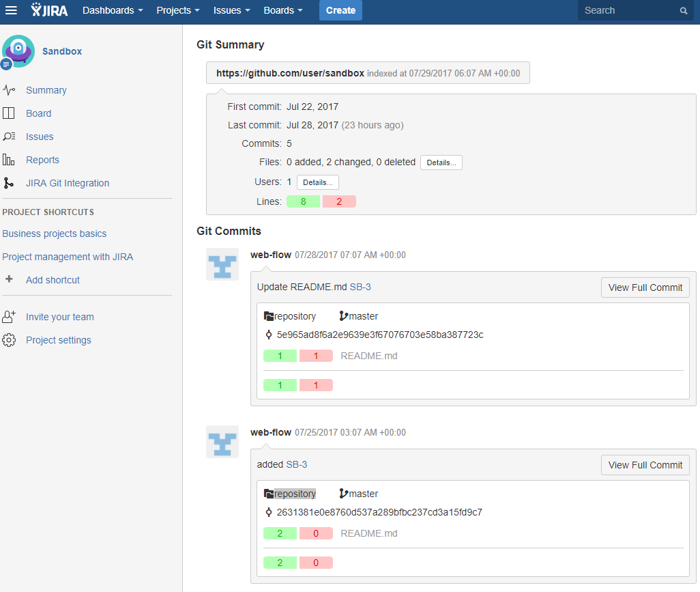Click branch icon beside master in first commit
The height and width of the screenshot is (592, 700).
(343, 316)
